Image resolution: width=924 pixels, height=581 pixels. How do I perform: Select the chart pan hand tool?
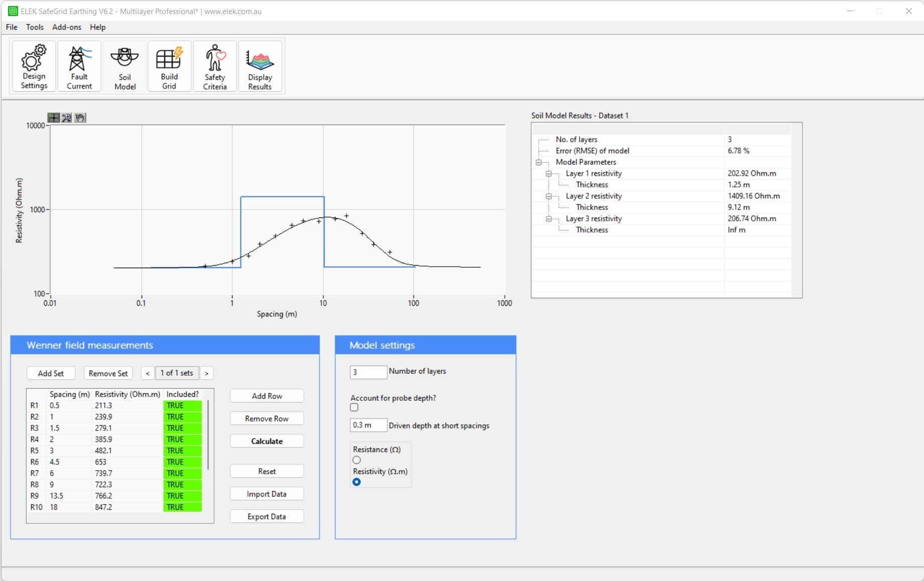(x=79, y=118)
